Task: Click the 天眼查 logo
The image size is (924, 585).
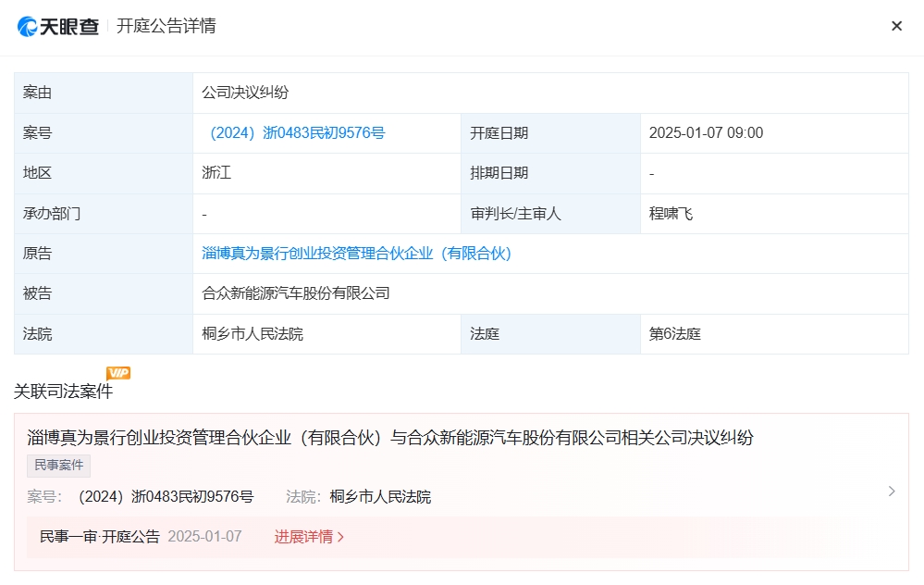Action: pos(57,26)
